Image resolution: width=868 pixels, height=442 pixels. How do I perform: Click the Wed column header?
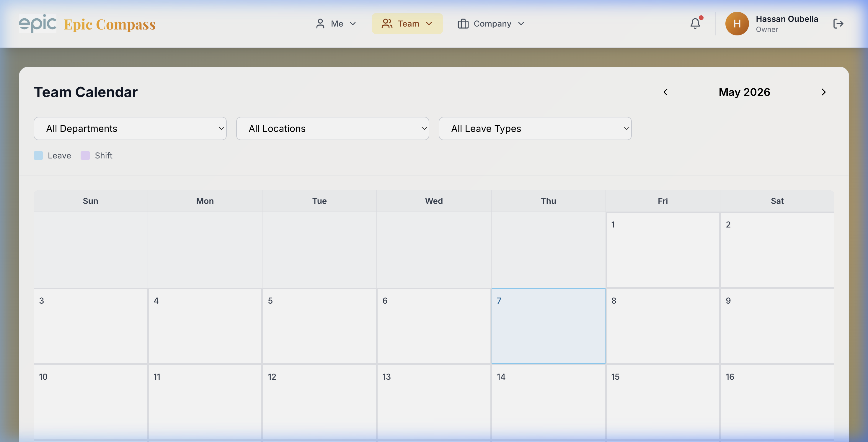point(434,201)
